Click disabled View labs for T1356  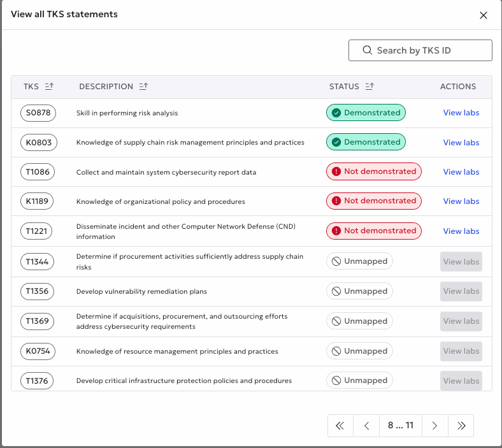(461, 291)
